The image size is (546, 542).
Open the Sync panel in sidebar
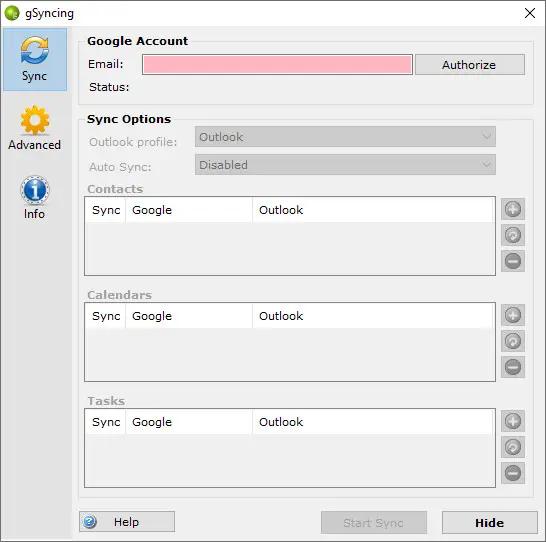pyautogui.click(x=35, y=60)
